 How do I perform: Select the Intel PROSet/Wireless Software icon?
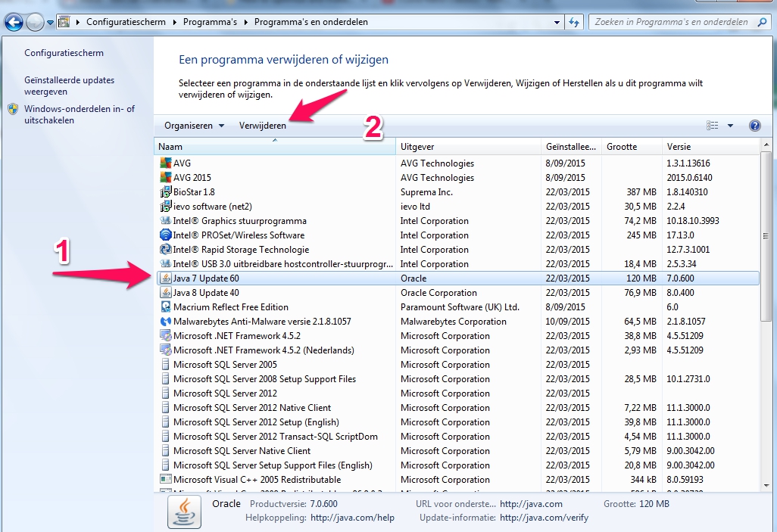coord(166,235)
